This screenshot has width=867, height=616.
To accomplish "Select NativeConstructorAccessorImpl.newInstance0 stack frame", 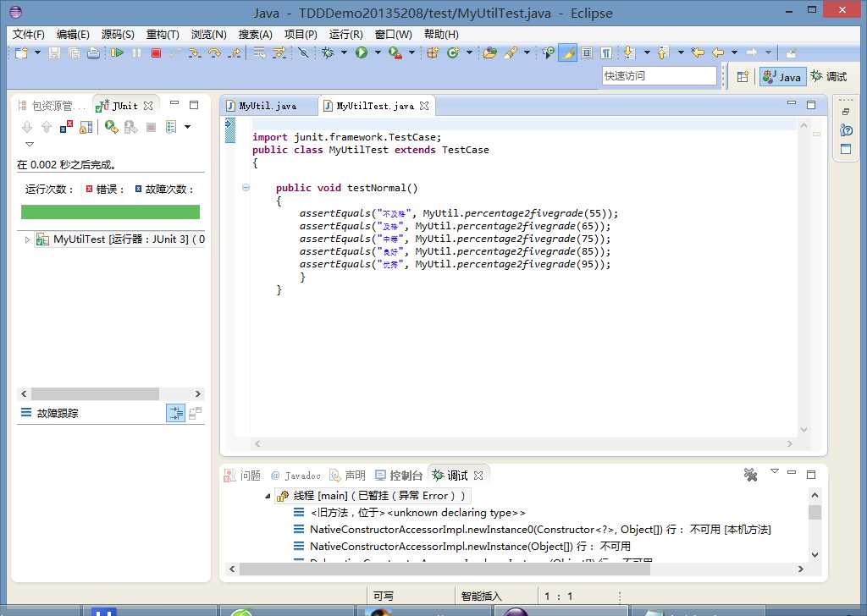I will pos(533,530).
